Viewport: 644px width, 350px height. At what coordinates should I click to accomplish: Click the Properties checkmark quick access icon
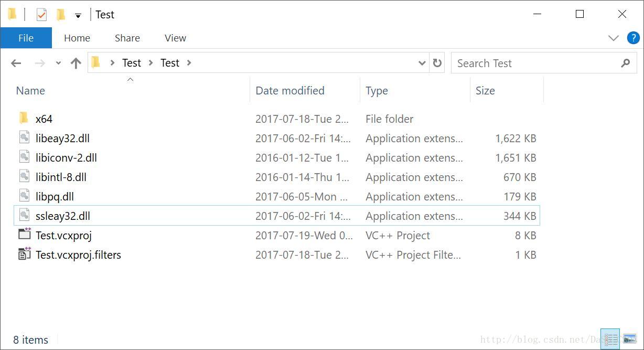[41, 15]
